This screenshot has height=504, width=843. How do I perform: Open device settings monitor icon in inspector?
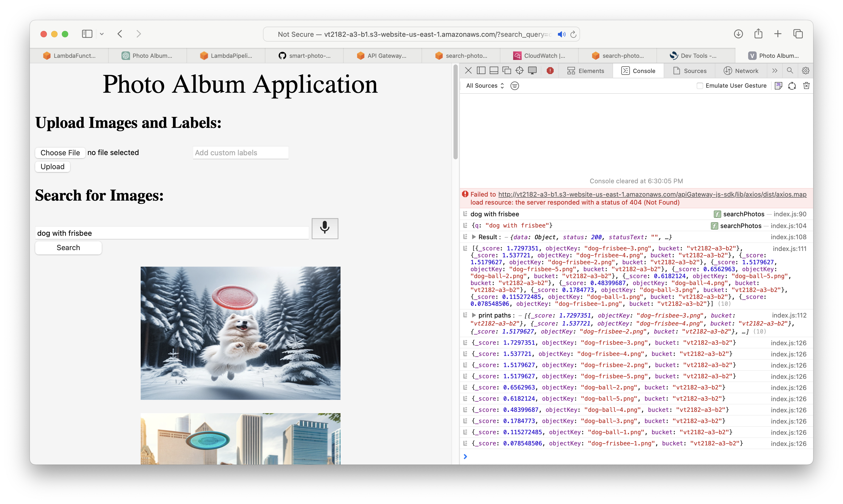point(532,71)
